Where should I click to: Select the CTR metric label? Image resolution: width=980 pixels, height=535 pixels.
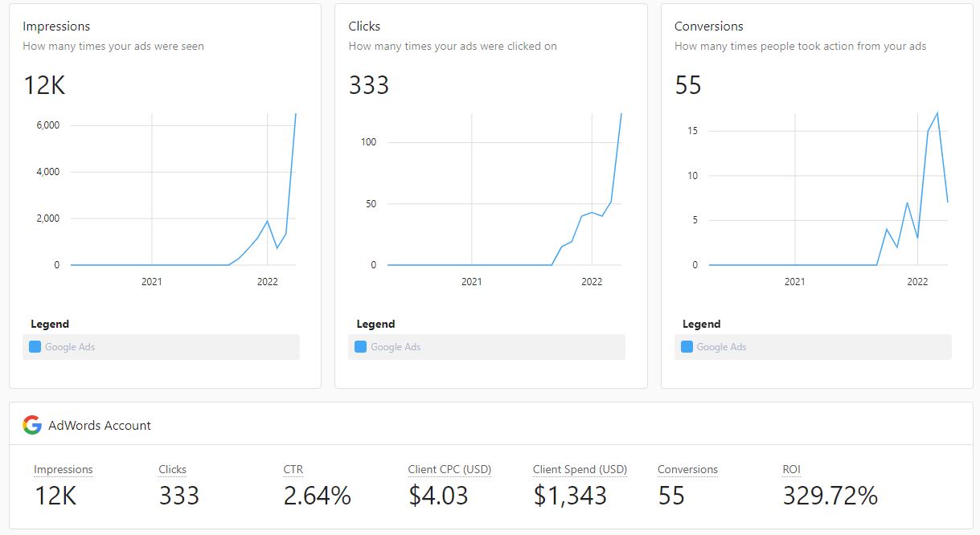click(x=293, y=469)
